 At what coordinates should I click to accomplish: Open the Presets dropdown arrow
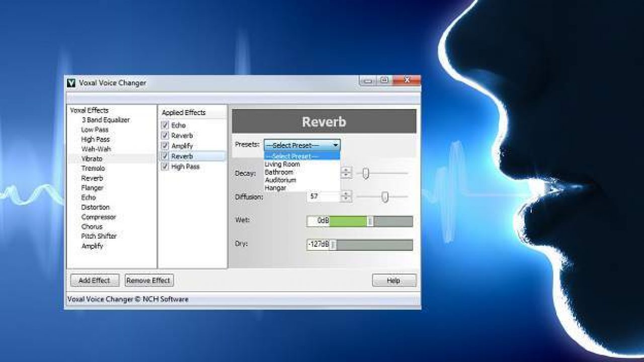pos(335,145)
